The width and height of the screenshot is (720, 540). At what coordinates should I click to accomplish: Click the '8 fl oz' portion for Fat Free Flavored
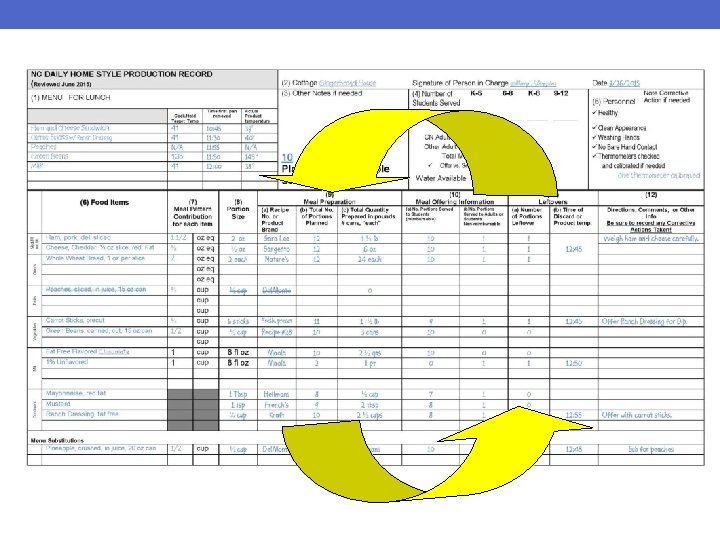pos(238,352)
